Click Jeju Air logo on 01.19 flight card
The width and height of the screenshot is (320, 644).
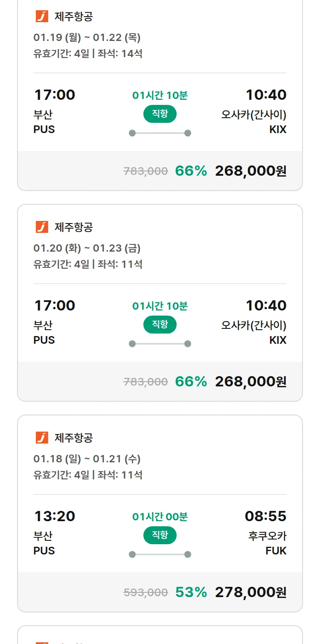pos(42,17)
